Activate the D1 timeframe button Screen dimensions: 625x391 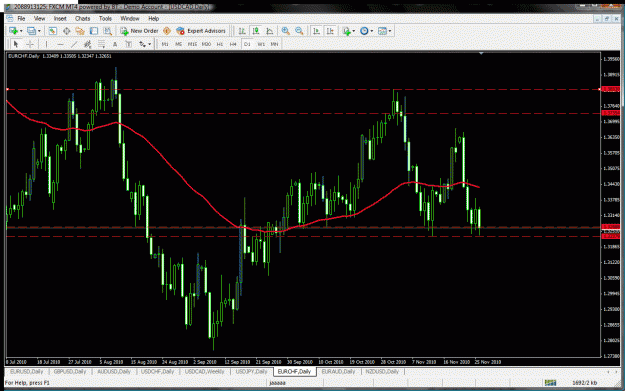tap(247, 44)
